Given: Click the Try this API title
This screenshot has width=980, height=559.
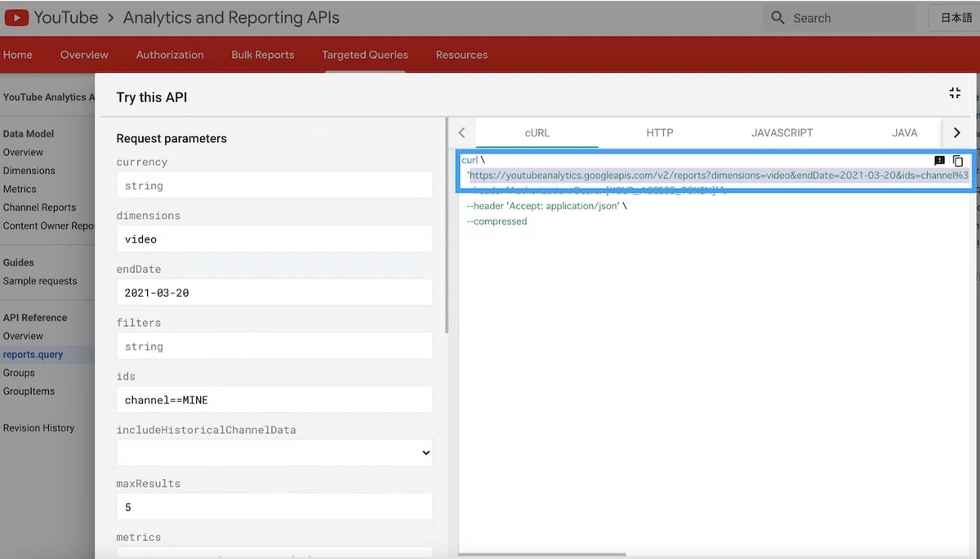Looking at the screenshot, I should tap(152, 97).
